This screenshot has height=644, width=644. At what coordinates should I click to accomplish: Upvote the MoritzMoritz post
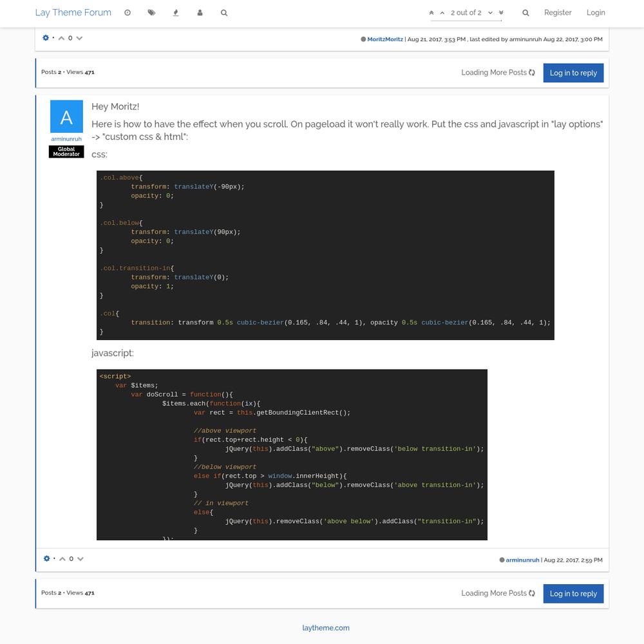pos(61,38)
